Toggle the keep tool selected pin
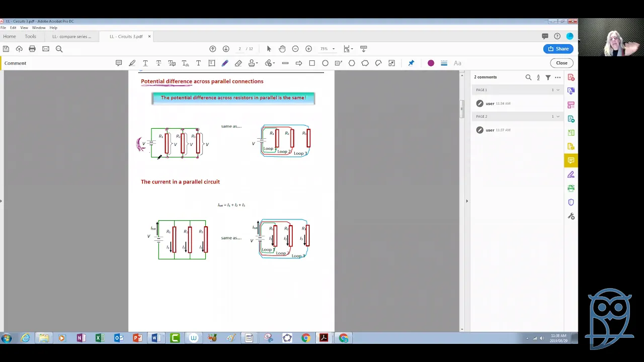 point(411,63)
